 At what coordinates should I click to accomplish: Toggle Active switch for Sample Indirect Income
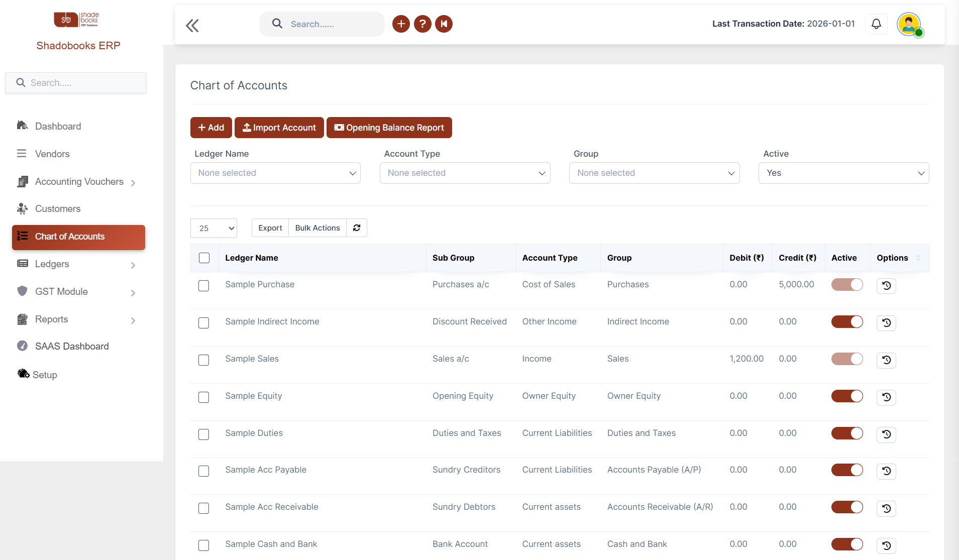click(847, 321)
